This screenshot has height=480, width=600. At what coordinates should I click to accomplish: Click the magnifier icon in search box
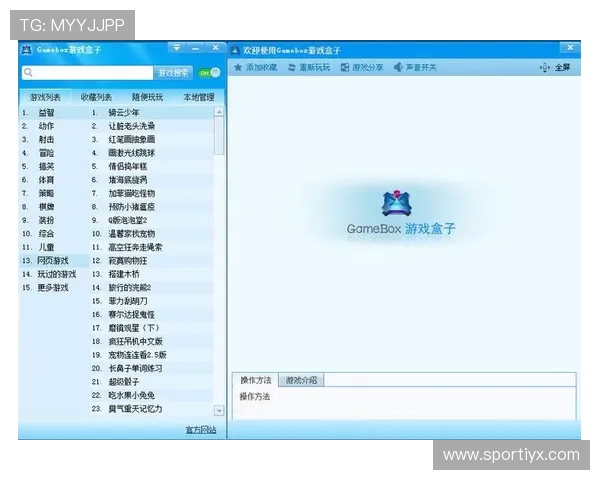click(28, 72)
